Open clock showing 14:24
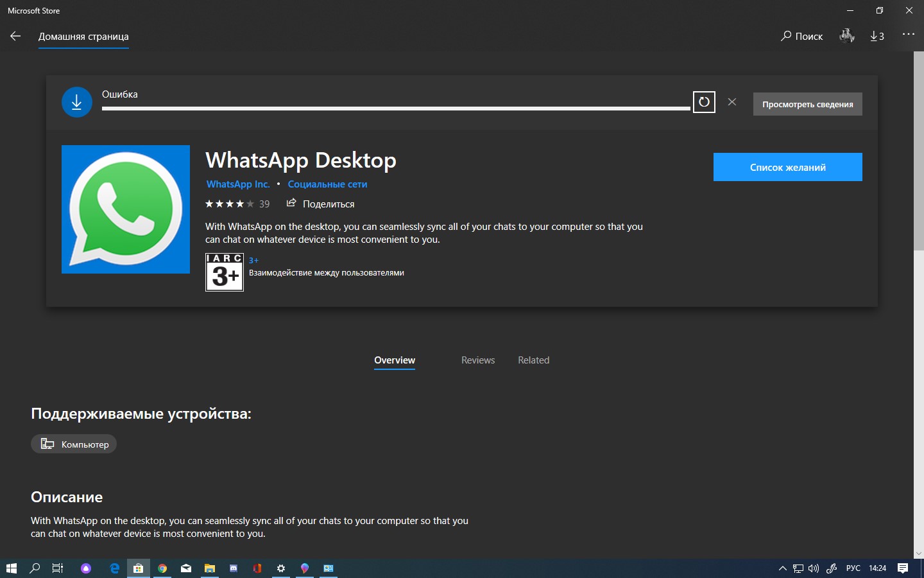The width and height of the screenshot is (924, 578). tap(877, 568)
